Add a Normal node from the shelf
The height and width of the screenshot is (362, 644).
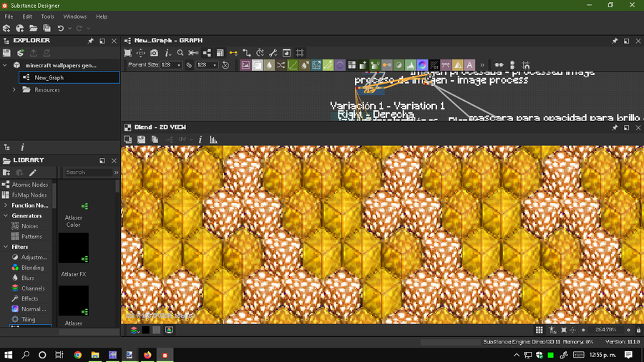point(422,65)
